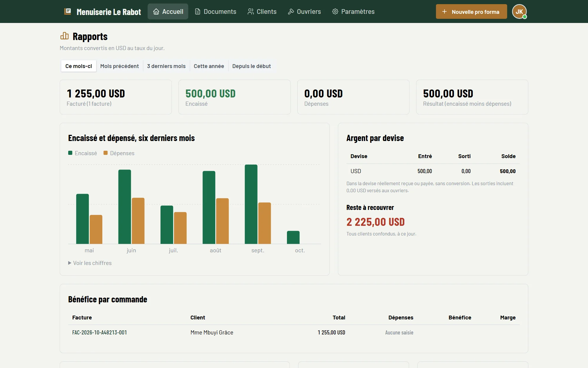The width and height of the screenshot is (588, 368).
Task: Click the house icon in Accueil
Action: (x=156, y=11)
